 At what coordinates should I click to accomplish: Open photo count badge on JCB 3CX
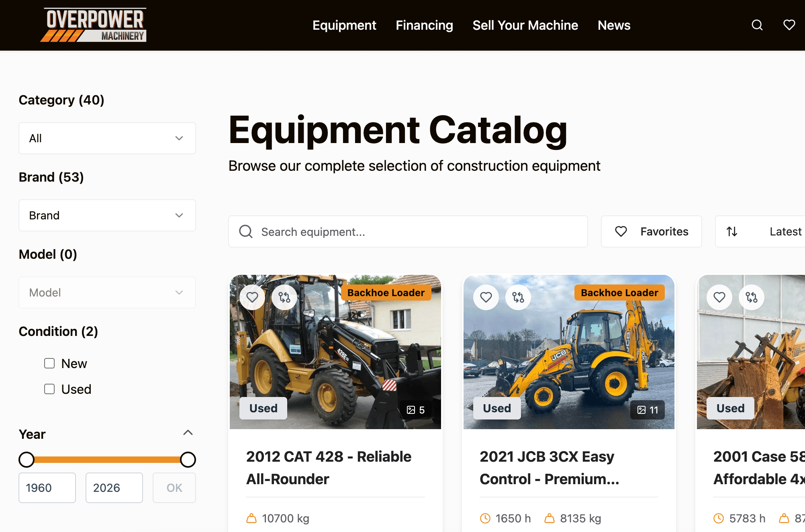pos(648,410)
